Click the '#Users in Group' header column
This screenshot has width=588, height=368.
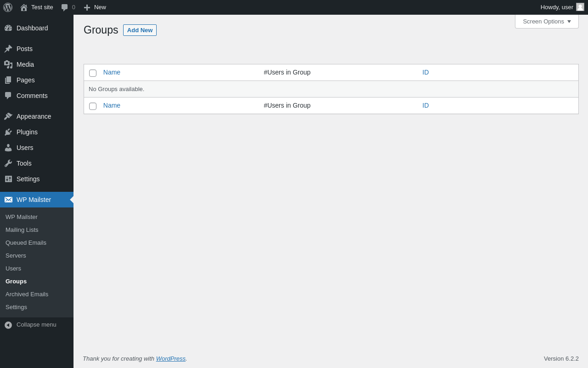click(x=287, y=72)
